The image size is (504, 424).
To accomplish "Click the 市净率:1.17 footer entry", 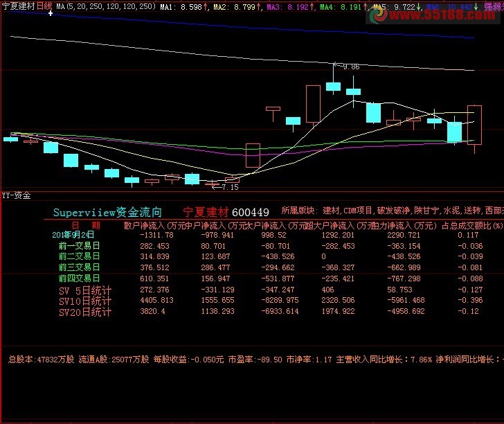I will (309, 360).
